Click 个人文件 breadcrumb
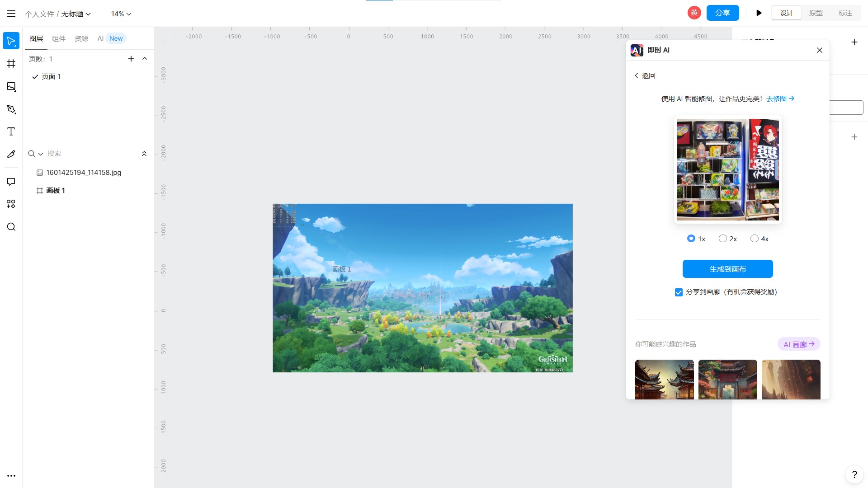This screenshot has height=488, width=868. coord(39,14)
